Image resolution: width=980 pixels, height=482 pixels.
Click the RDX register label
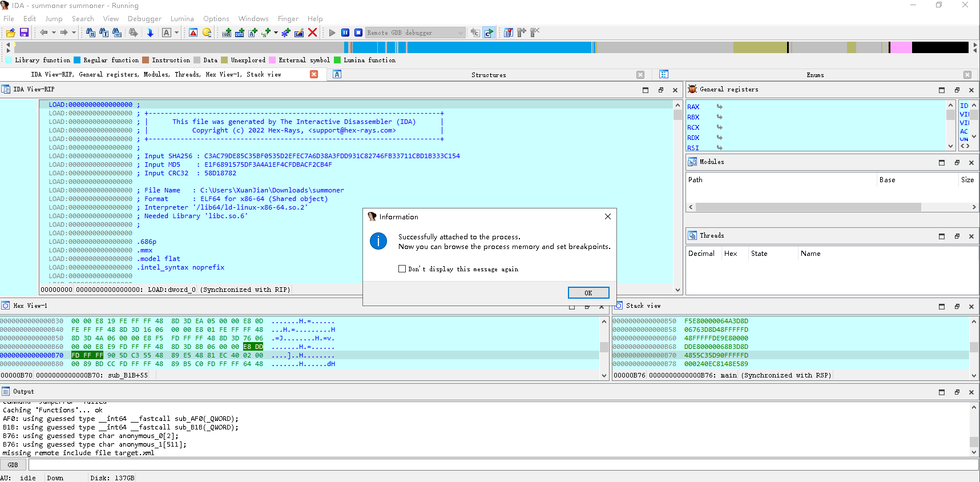[693, 138]
